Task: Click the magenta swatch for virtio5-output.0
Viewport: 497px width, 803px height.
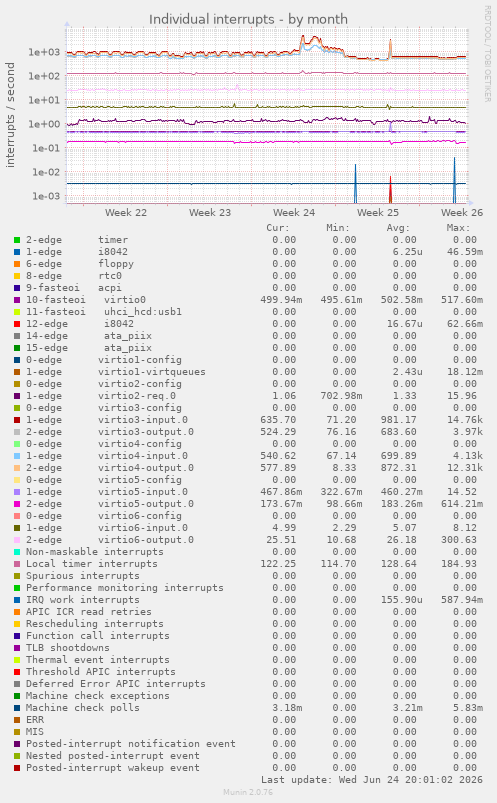Action: [x=17, y=504]
